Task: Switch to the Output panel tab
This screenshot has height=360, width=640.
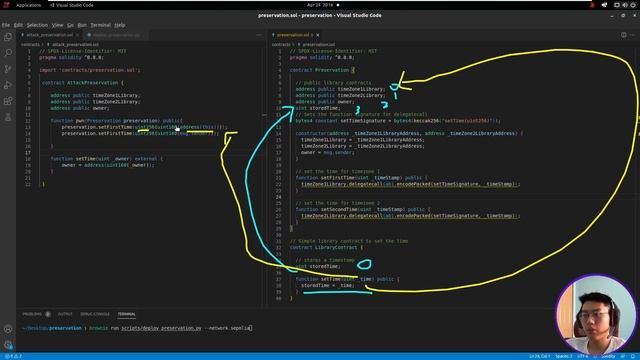Action: [65, 314]
